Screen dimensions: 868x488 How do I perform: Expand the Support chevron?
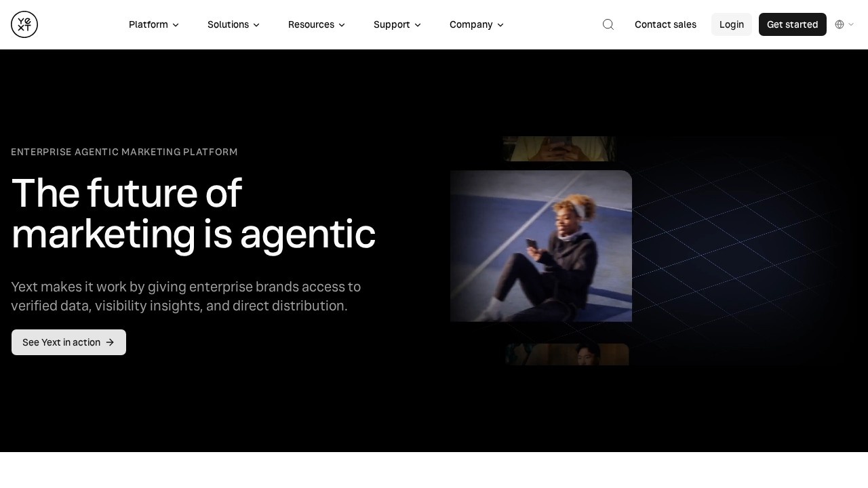click(x=418, y=25)
